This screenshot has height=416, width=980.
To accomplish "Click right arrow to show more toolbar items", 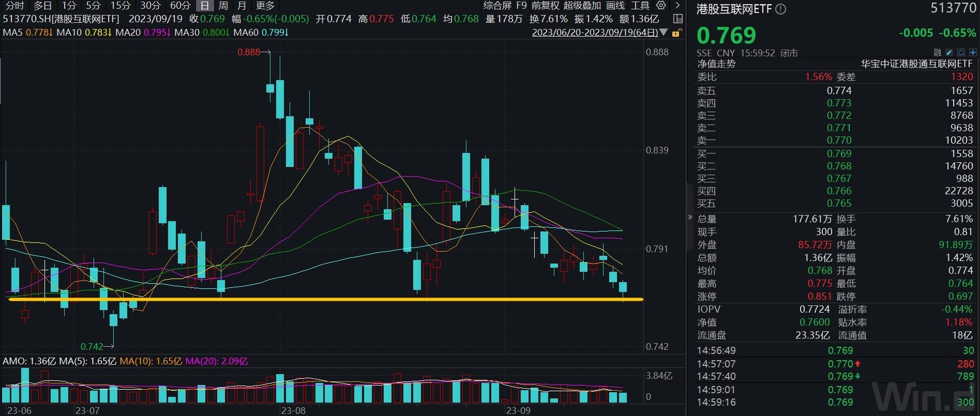I will pos(677,5).
